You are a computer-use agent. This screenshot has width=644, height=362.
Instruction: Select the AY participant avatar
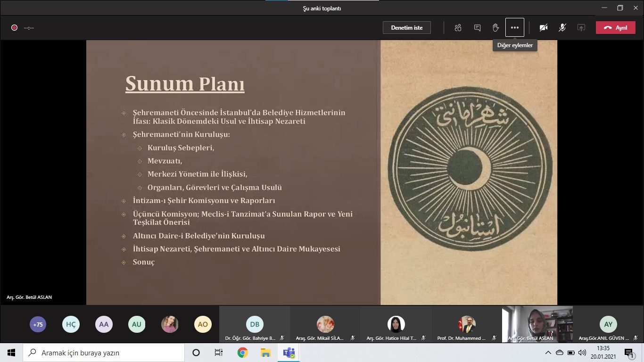coord(608,324)
